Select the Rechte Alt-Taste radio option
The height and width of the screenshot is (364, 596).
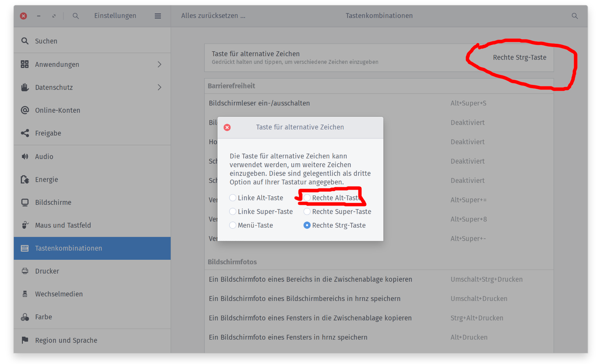pos(307,198)
